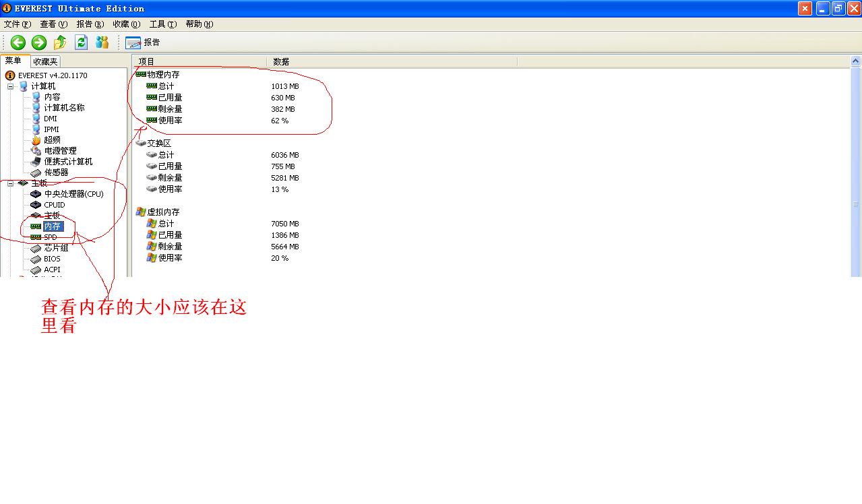
Task: Click the 382 MB remaining value
Action: (283, 109)
